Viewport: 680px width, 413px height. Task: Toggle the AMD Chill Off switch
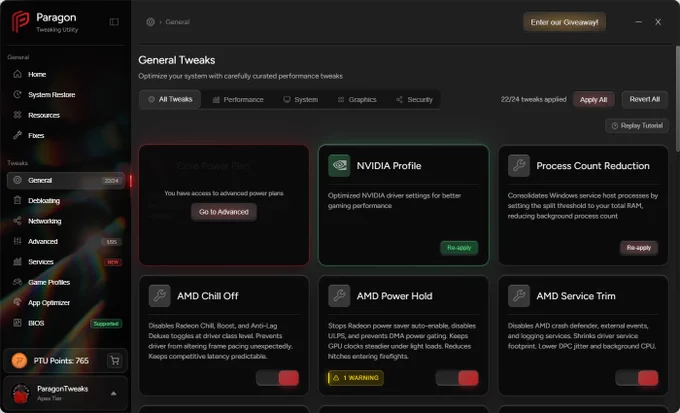tap(278, 378)
